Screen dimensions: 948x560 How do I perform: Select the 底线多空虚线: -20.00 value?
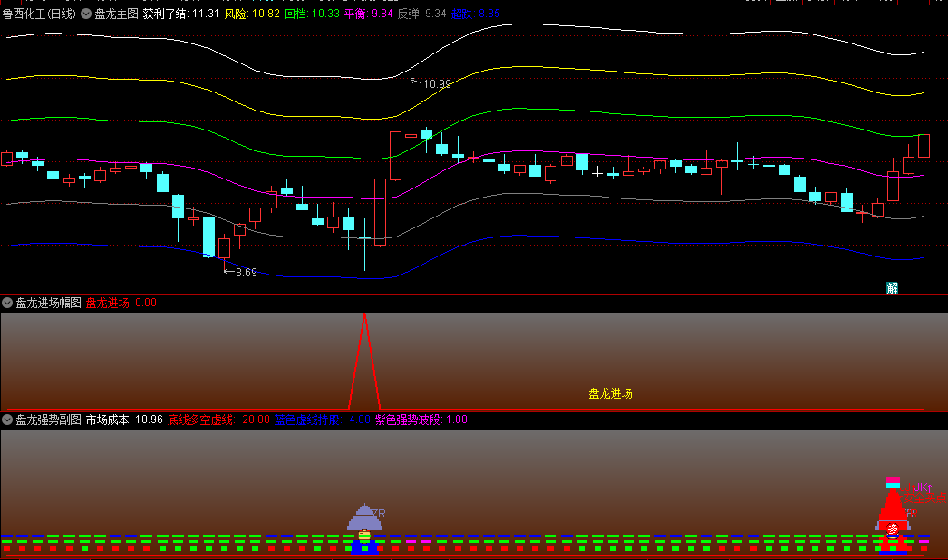point(218,419)
